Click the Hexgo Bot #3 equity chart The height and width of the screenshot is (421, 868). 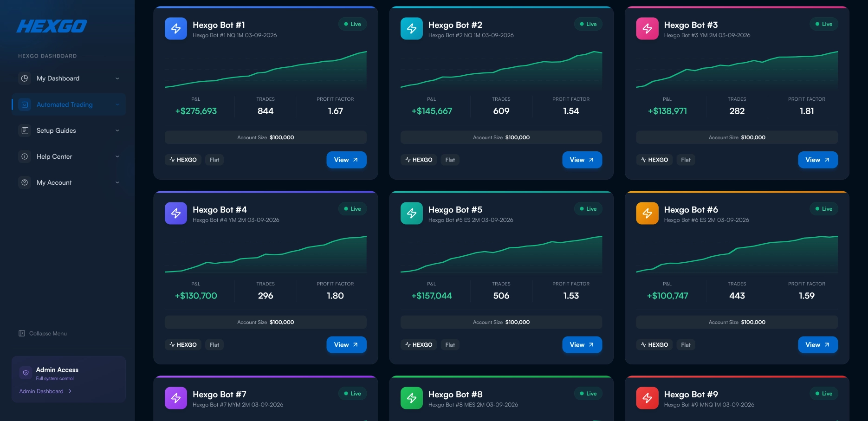click(x=737, y=70)
